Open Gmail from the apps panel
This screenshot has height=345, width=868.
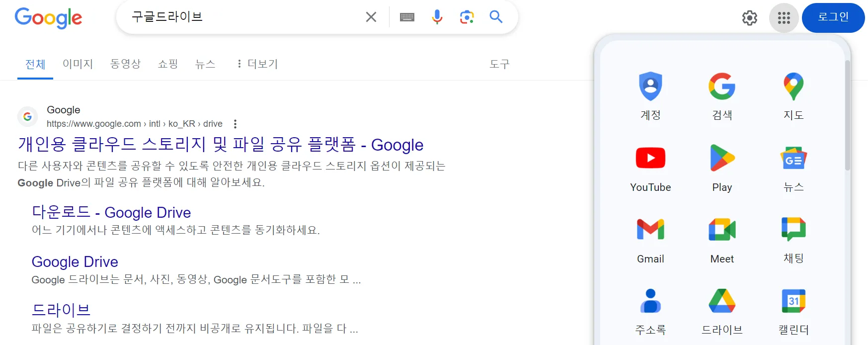(650, 229)
